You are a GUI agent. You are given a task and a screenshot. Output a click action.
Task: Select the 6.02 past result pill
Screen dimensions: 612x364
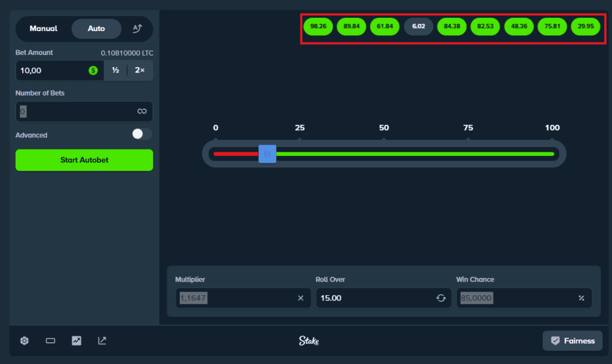click(418, 26)
